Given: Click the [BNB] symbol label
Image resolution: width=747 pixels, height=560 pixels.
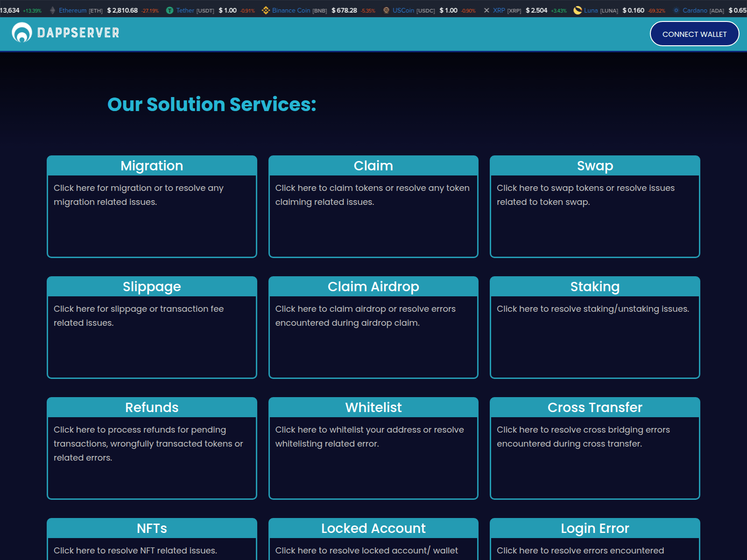Looking at the screenshot, I should (319, 11).
